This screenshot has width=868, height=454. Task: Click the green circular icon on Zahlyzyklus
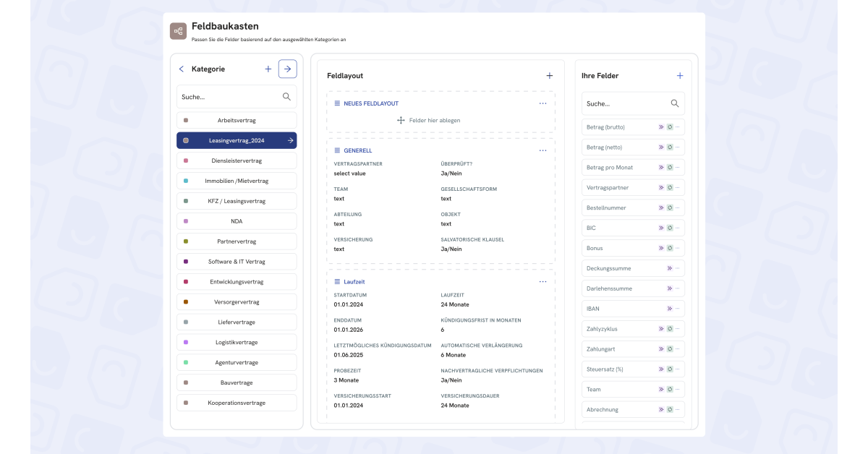pos(670,329)
